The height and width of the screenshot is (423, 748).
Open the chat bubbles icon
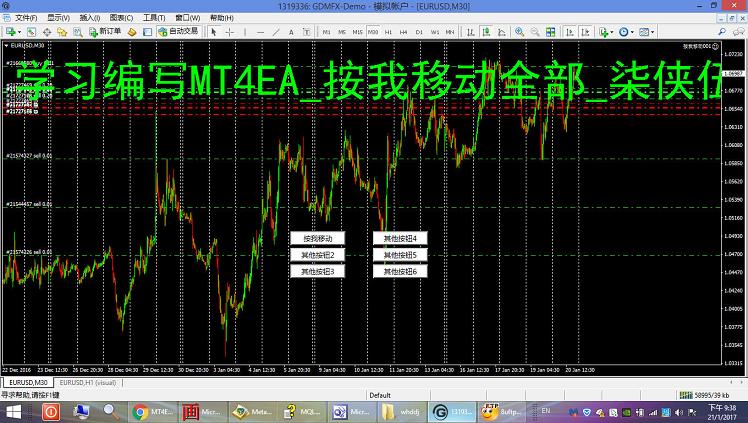(738, 32)
